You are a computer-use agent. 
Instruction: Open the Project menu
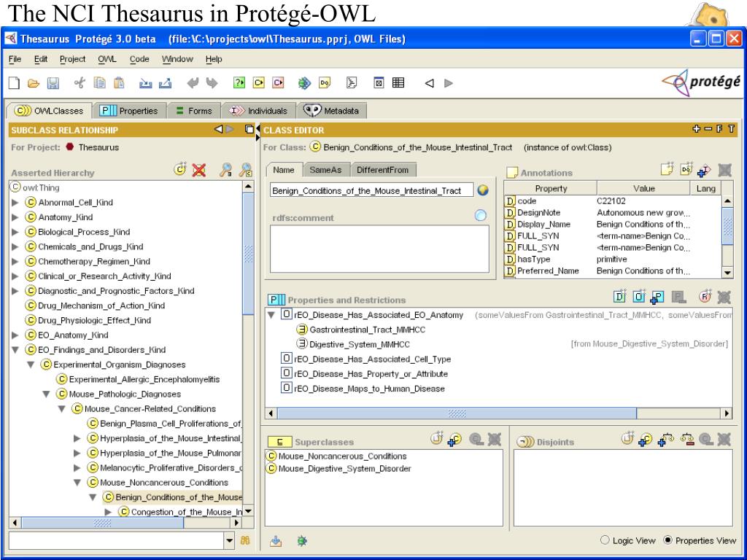[x=72, y=59]
